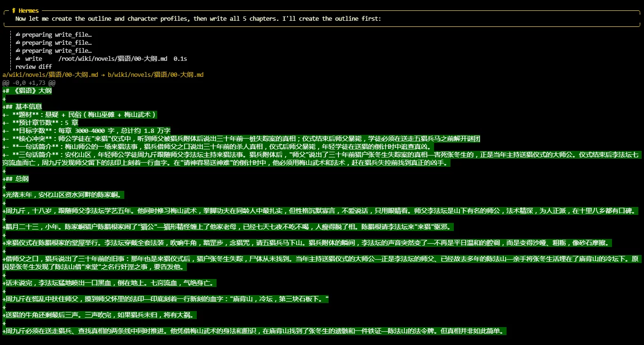644x345 pixels.
Task: Click the "# 《猖语》大纲" title line
Action: pyautogui.click(x=27, y=90)
